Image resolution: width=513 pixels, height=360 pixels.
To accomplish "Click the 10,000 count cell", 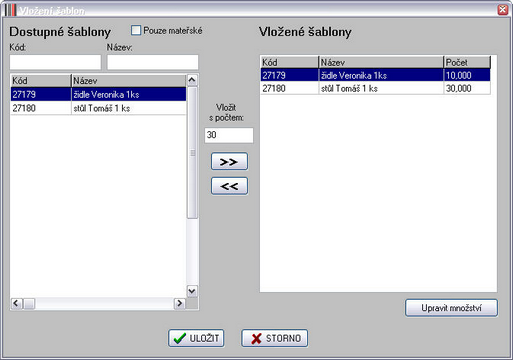I will [467, 75].
